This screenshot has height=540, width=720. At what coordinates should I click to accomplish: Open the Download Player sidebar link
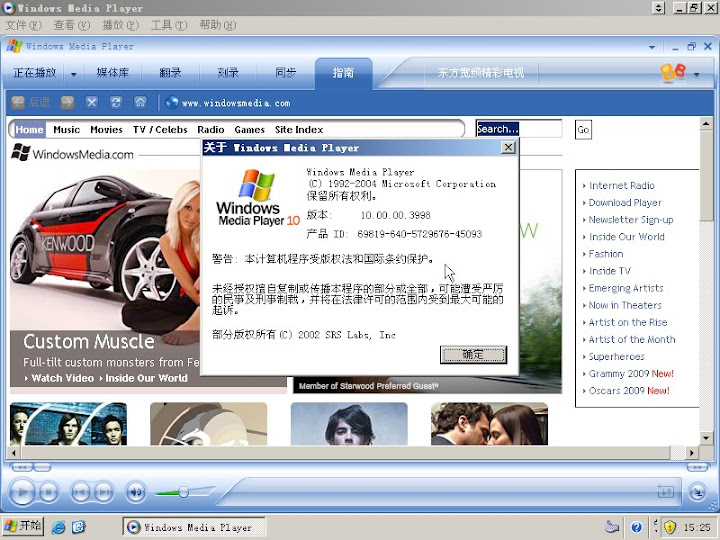point(625,202)
